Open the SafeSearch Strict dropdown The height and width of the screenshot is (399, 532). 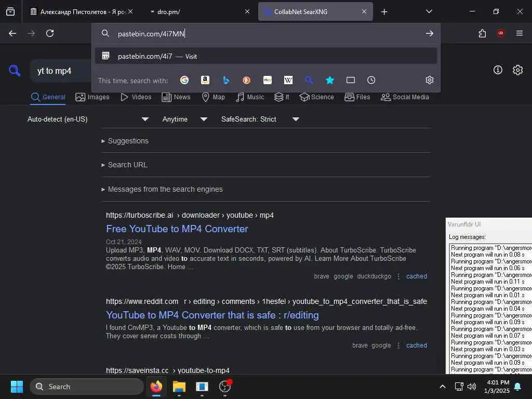click(260, 119)
